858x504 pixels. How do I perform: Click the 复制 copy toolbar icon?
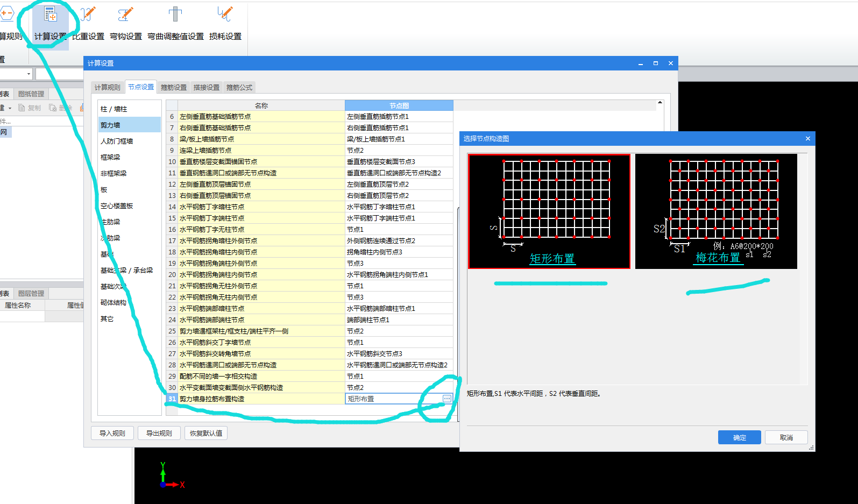click(30, 108)
